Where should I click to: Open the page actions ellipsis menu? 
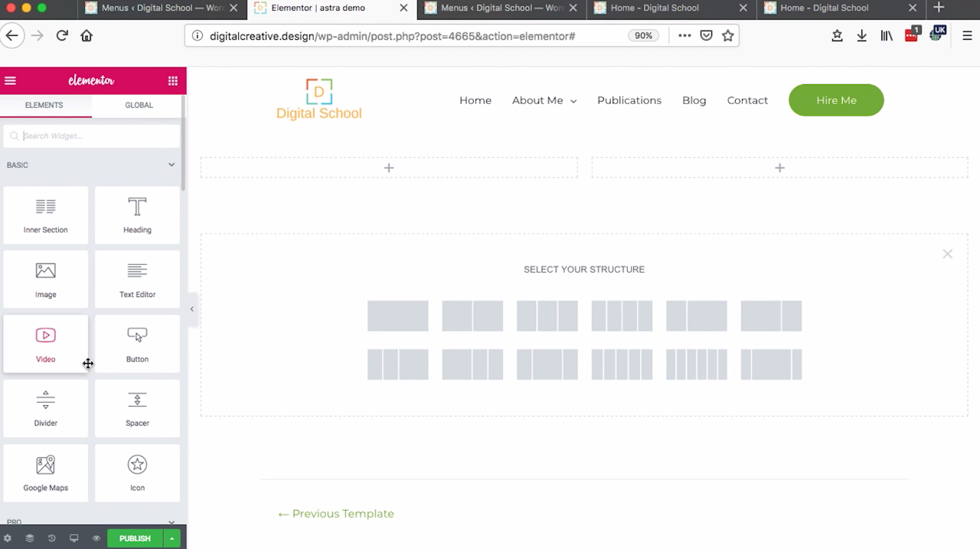point(684,35)
